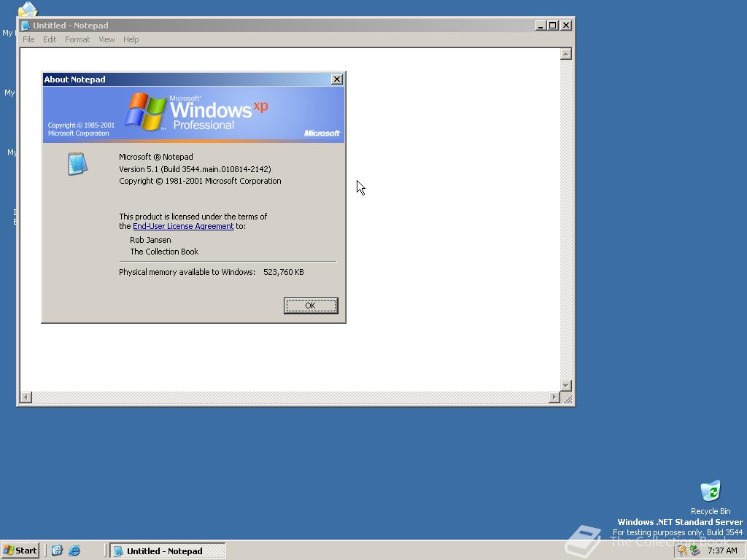This screenshot has width=747, height=560.
Task: Click the horizontal scrollbar left arrow
Action: (x=26, y=397)
